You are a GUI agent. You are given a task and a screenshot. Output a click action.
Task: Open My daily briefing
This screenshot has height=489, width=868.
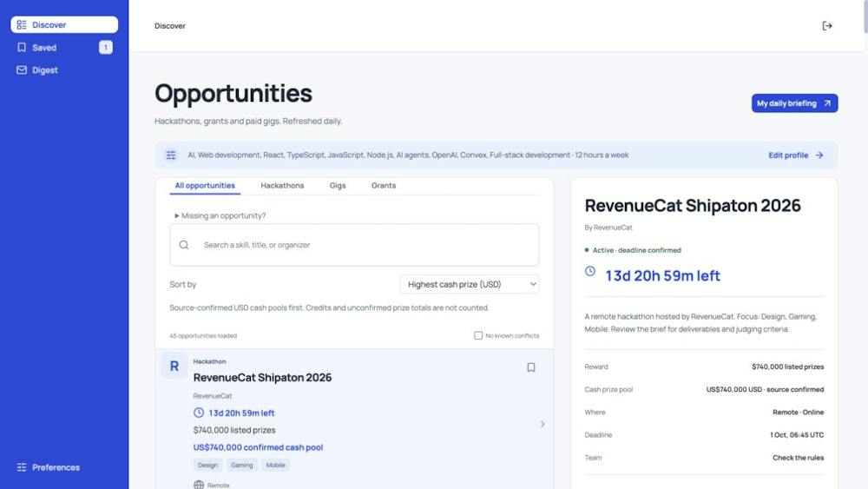[x=794, y=103]
